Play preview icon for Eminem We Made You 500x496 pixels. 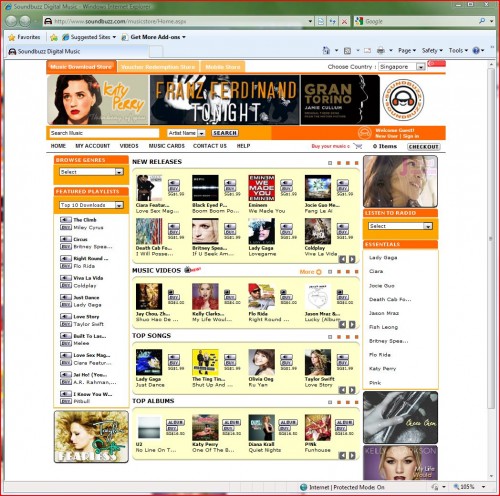pyautogui.click(x=286, y=183)
